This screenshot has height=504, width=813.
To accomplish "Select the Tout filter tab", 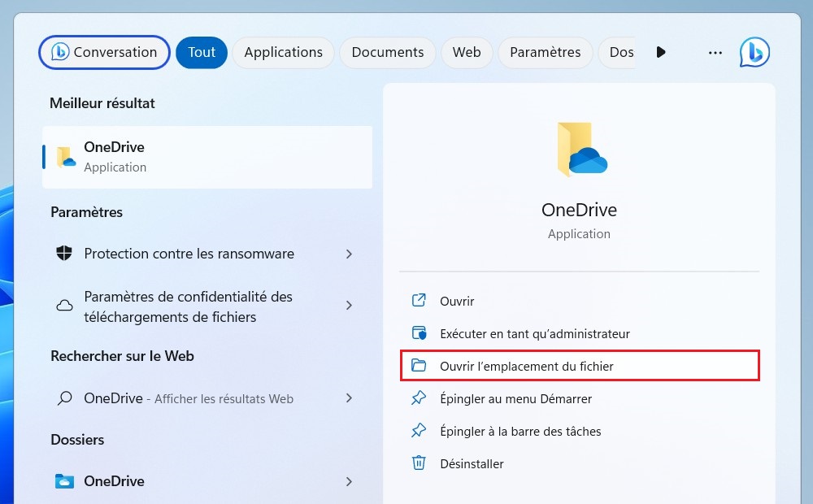I will 202,52.
